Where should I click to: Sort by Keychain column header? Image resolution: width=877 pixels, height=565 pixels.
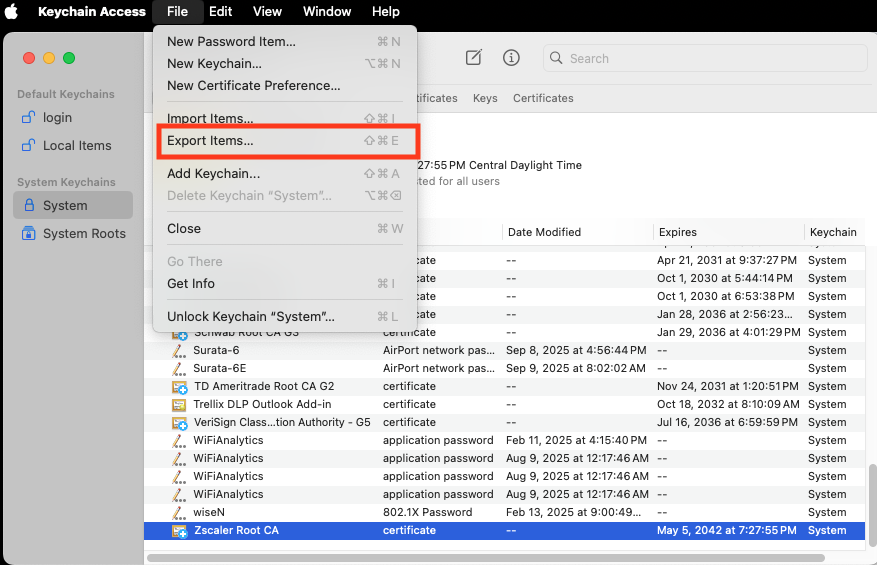click(834, 232)
